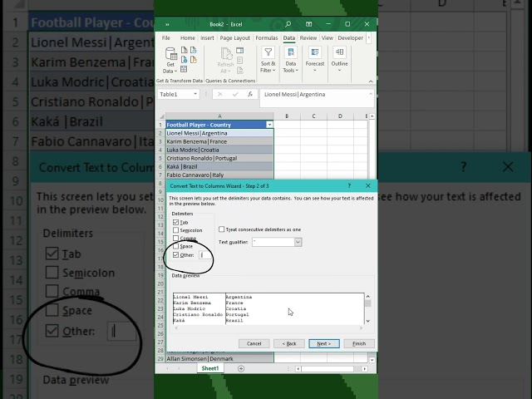
Task: Open the File tab
Action: 166,38
